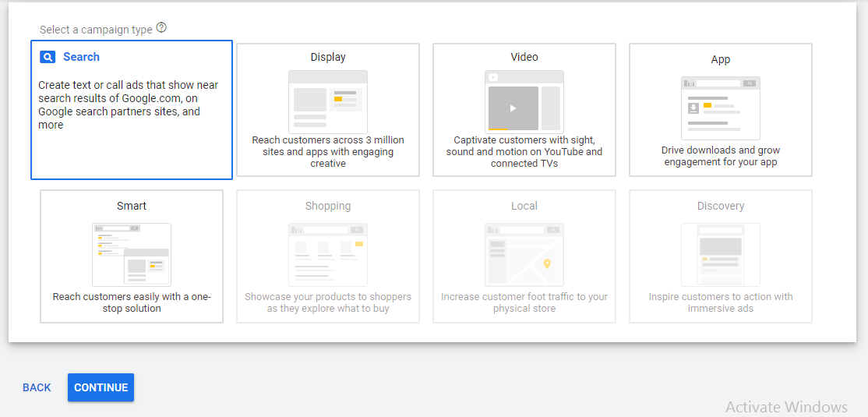Open the campaign type help tooltip icon
Screen dimensions: 868x417
pos(161,28)
